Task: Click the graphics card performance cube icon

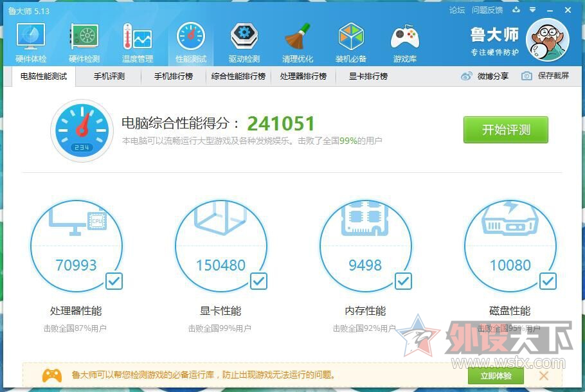Action: click(221, 218)
